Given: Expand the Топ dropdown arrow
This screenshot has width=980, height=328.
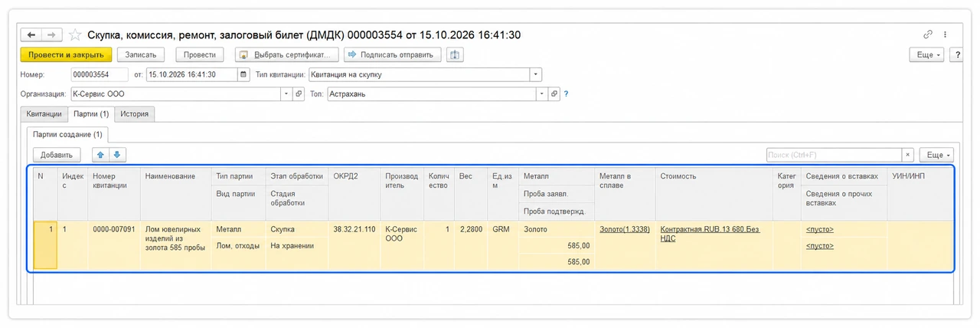Looking at the screenshot, I should click(542, 93).
